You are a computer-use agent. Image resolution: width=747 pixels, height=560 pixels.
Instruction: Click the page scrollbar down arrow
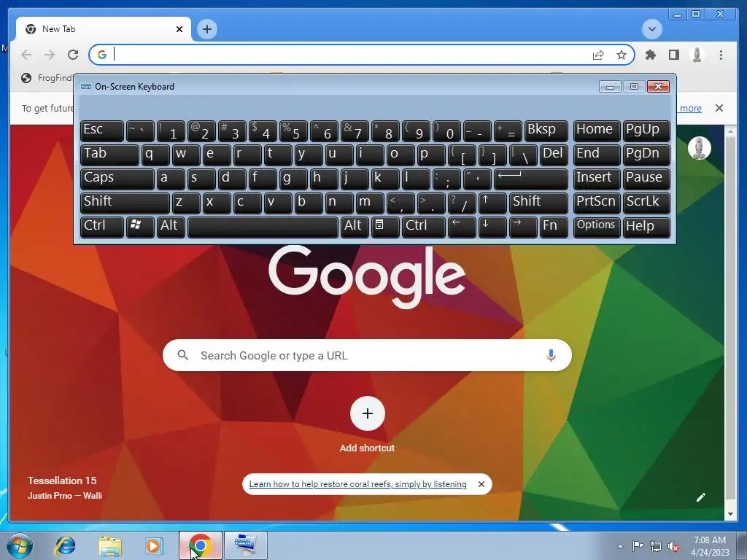tap(729, 514)
